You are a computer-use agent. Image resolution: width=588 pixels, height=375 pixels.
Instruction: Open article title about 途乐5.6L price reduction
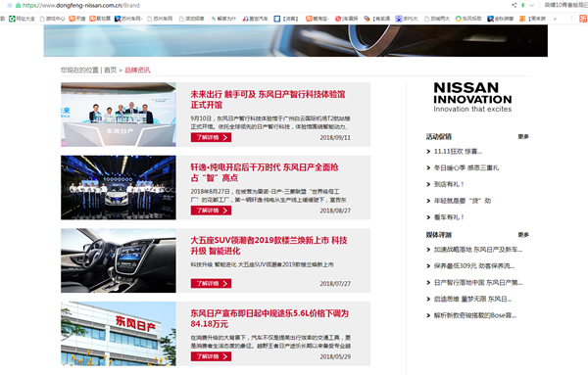[269, 318]
